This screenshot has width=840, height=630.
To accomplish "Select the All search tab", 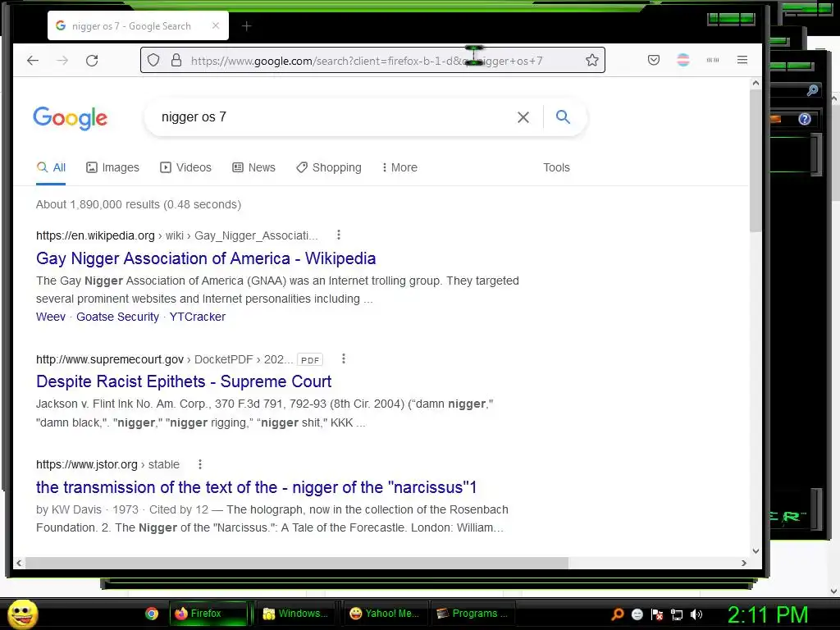I will [x=51, y=167].
